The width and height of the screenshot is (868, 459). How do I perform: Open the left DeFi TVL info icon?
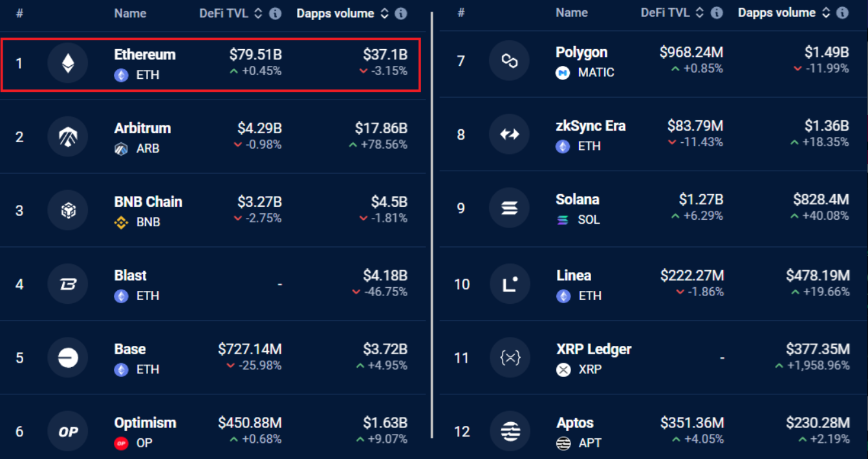tap(276, 14)
